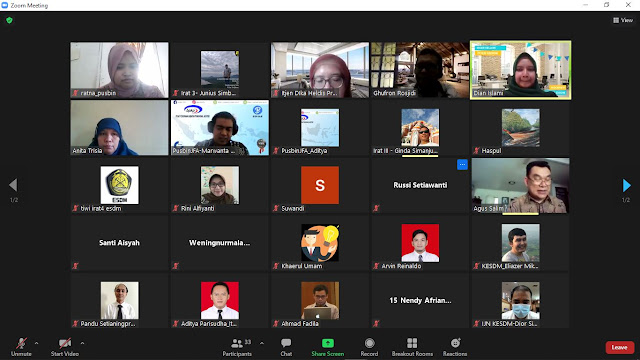Screen dimensions: 640x360
Task: Click KESDM_Eliazer profile photo
Action: [520, 242]
